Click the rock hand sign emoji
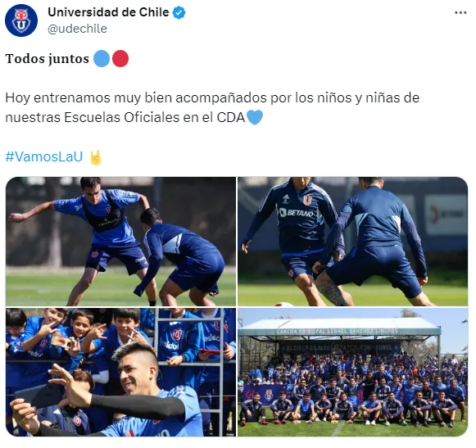The height and width of the screenshot is (448, 476). pos(96,157)
